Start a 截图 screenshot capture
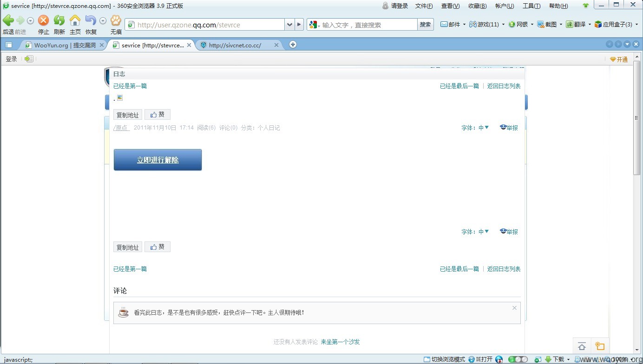643x364 pixels. click(x=547, y=24)
